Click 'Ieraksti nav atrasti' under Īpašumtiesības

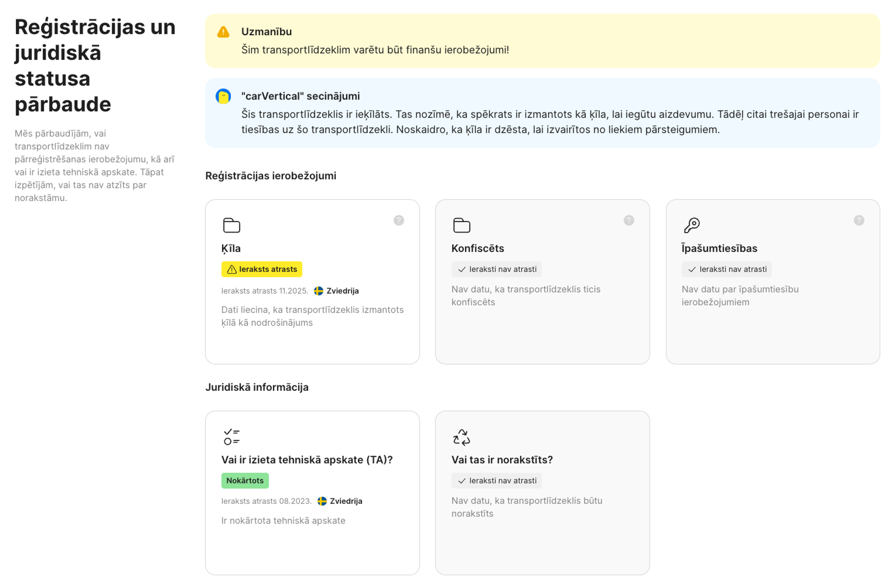point(726,269)
